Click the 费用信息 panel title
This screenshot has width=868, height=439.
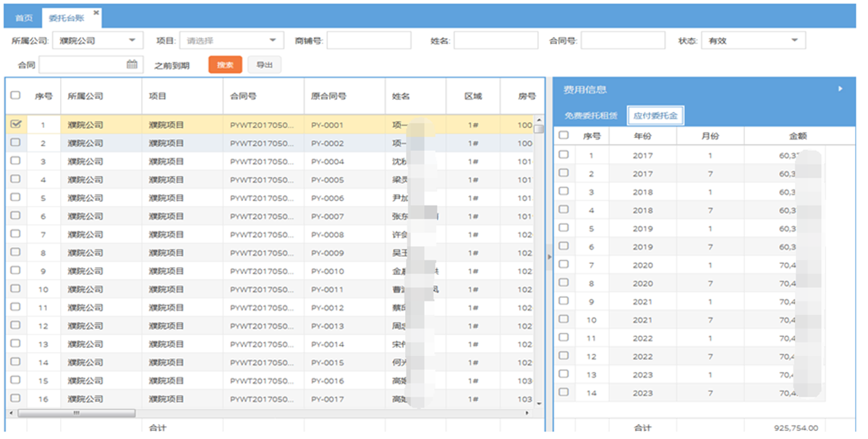(x=584, y=90)
